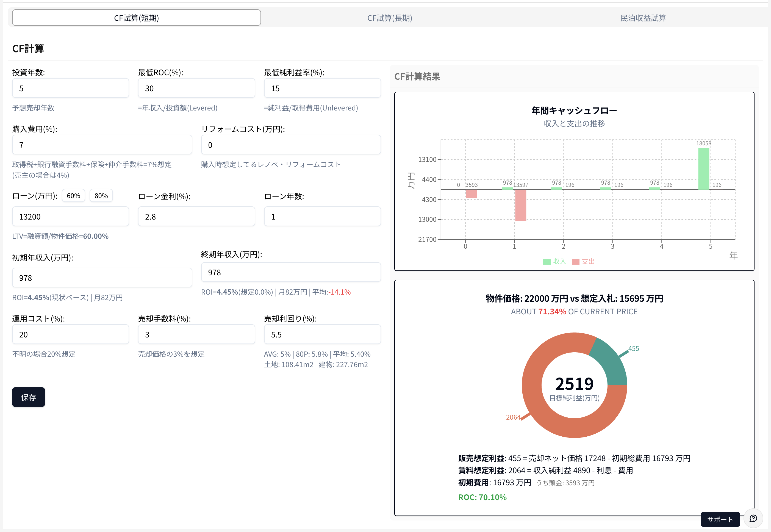Set loan to 80% preset
The width and height of the screenshot is (771, 532).
click(x=101, y=196)
